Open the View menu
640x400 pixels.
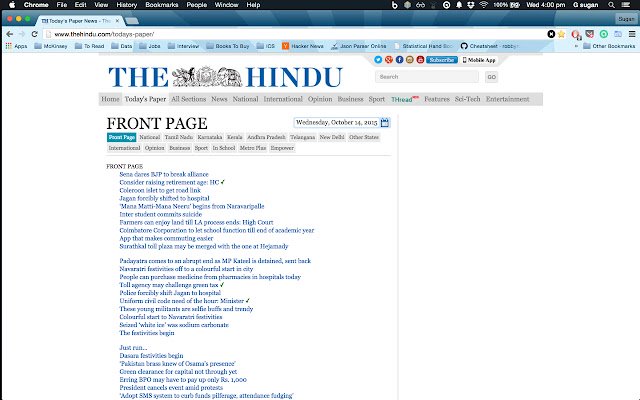click(x=101, y=5)
